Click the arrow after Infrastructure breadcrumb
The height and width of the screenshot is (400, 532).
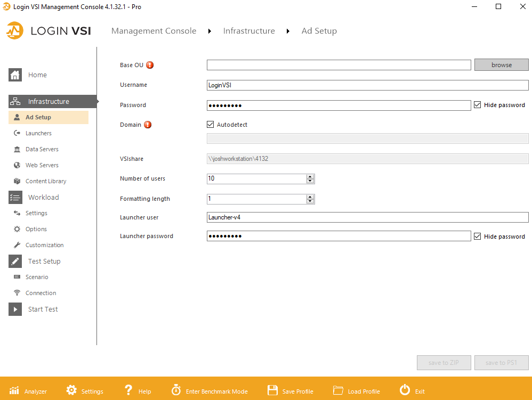[288, 31]
